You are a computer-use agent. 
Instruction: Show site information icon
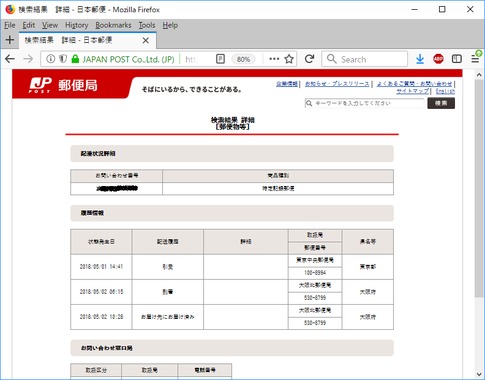(x=51, y=59)
